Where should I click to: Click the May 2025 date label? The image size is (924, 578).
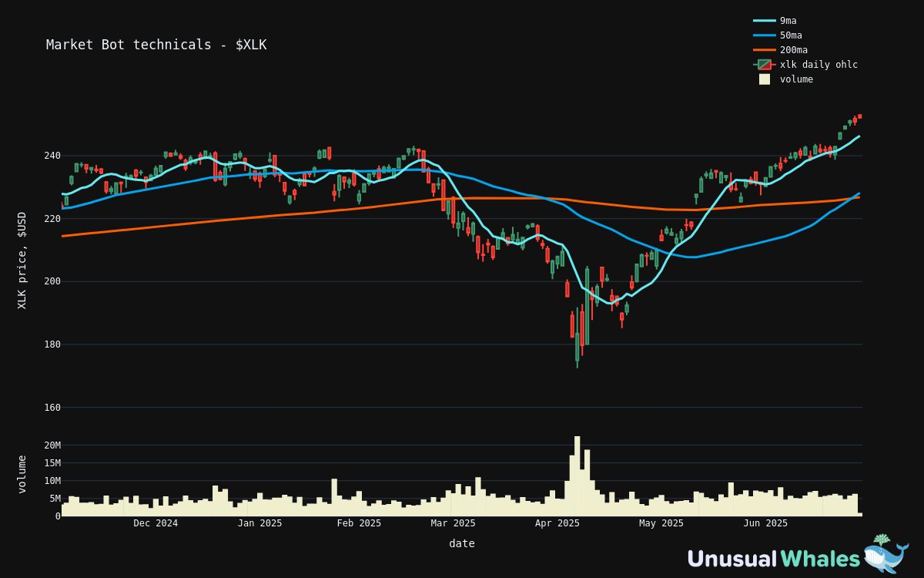pos(661,523)
